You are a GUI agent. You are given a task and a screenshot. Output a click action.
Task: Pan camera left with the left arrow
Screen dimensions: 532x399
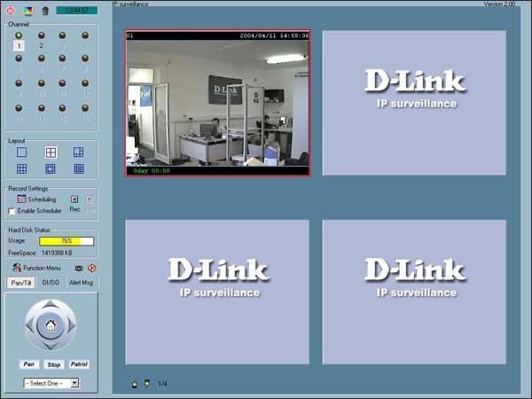29,325
